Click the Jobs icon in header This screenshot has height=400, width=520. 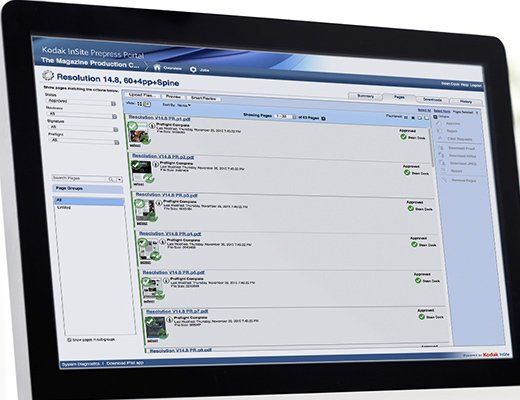coord(193,69)
